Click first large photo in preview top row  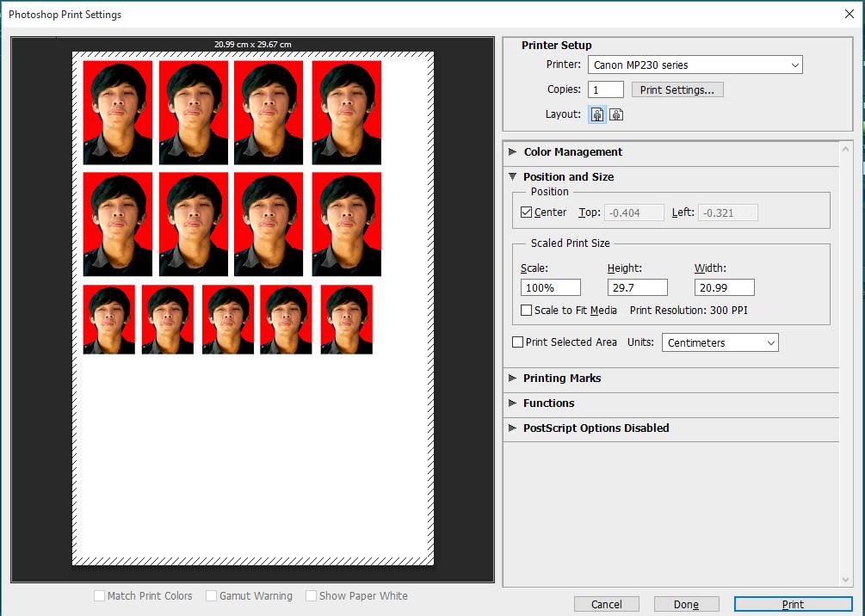point(118,113)
